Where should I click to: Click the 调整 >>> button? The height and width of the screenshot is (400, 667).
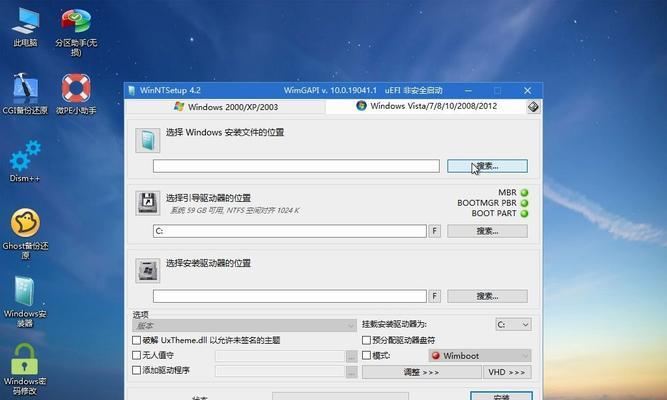[x=422, y=372]
